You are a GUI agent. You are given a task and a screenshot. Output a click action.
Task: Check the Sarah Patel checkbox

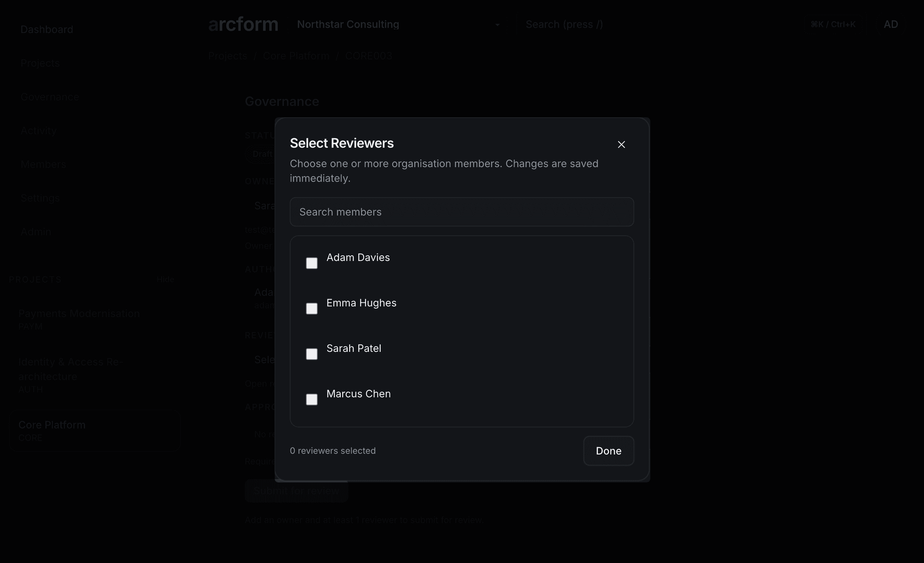(312, 354)
